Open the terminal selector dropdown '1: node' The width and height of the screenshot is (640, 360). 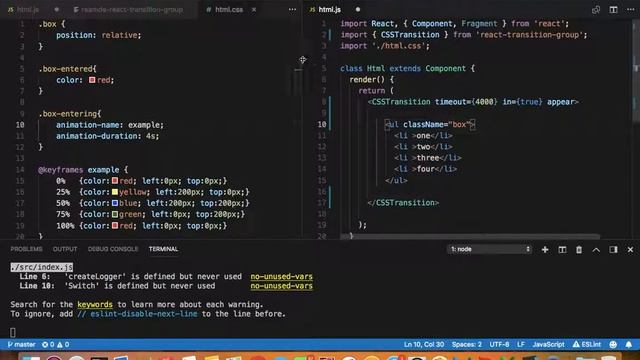tap(489, 249)
